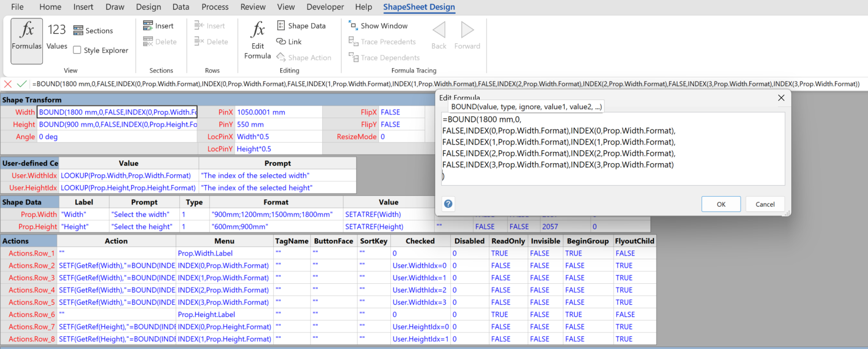Click Insert section icon
Viewport: 868px width, 349px height.
tap(148, 26)
